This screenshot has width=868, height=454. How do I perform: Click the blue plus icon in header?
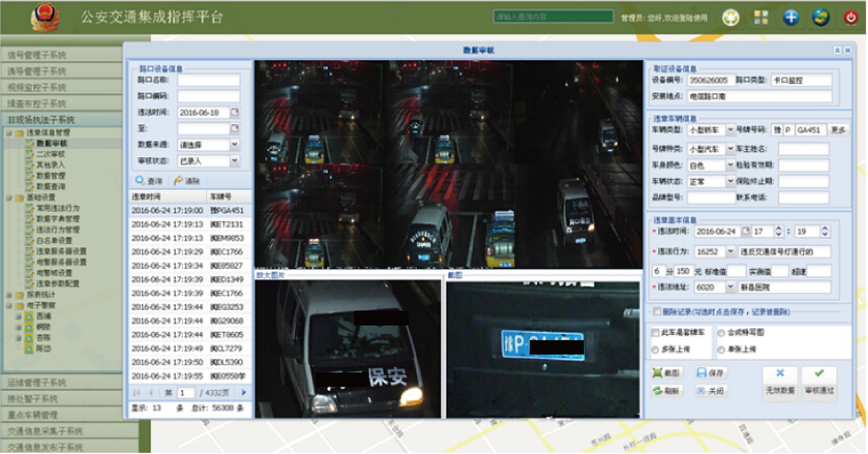tap(790, 17)
